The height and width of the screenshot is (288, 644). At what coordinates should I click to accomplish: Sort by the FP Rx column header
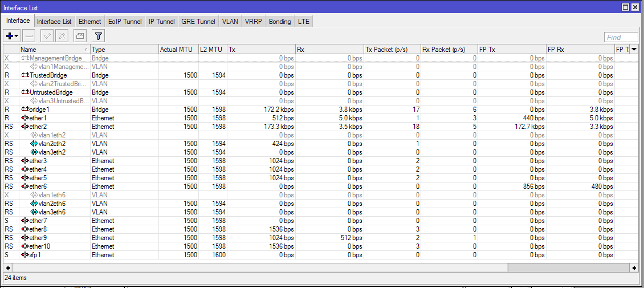(x=580, y=50)
